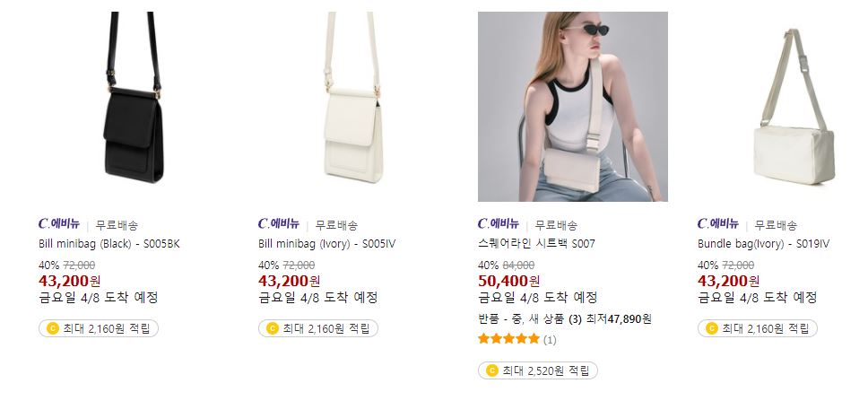868x418 pixels.
Task: Click the 50,400원 price of the seat bag
Action: pyautogui.click(x=509, y=282)
